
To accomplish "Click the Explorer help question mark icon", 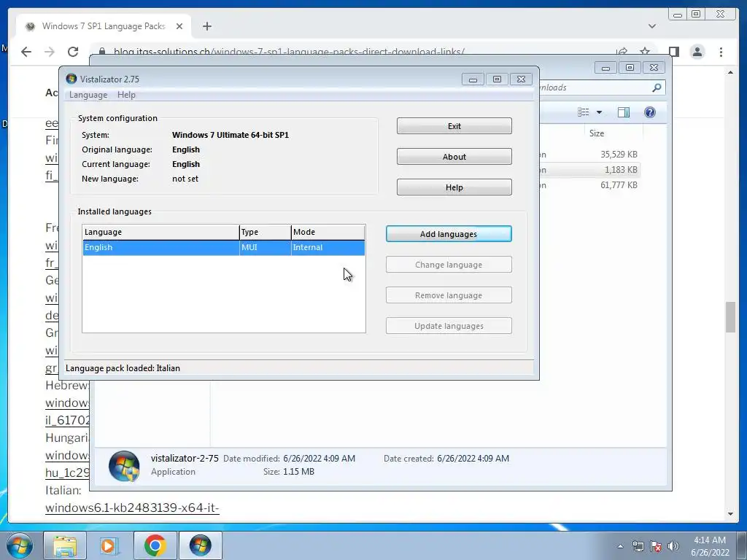I will [650, 112].
